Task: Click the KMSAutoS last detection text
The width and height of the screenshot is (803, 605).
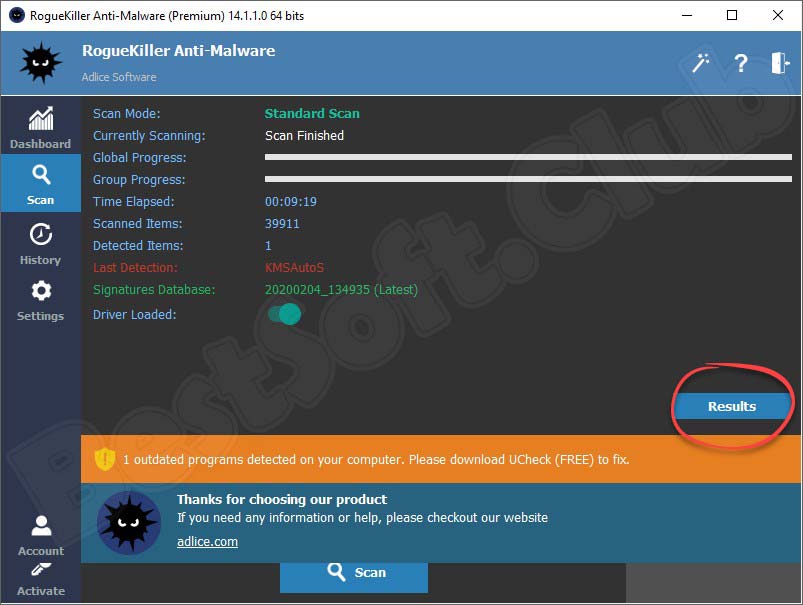Action: click(294, 268)
